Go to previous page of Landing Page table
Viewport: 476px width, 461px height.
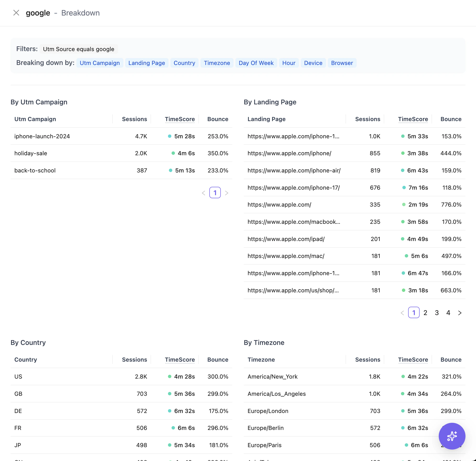(402, 313)
